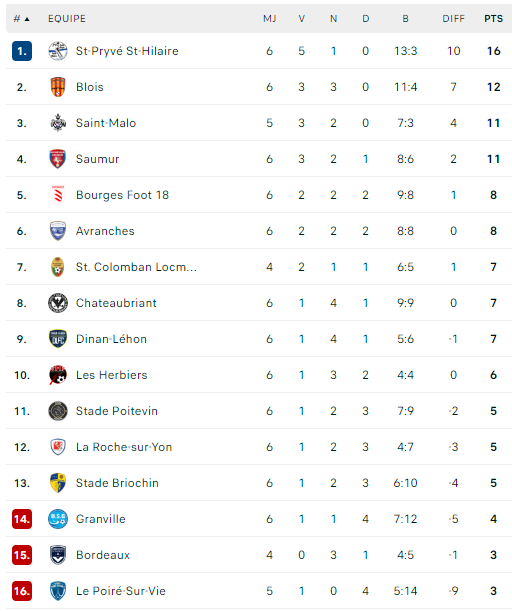Sort by DIFF column header
This screenshot has height=611, width=512.
pos(453,19)
